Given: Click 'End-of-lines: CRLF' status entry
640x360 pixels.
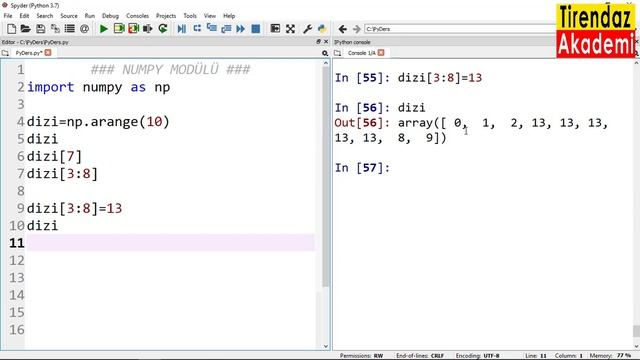Looking at the screenshot, I should click(420, 356).
